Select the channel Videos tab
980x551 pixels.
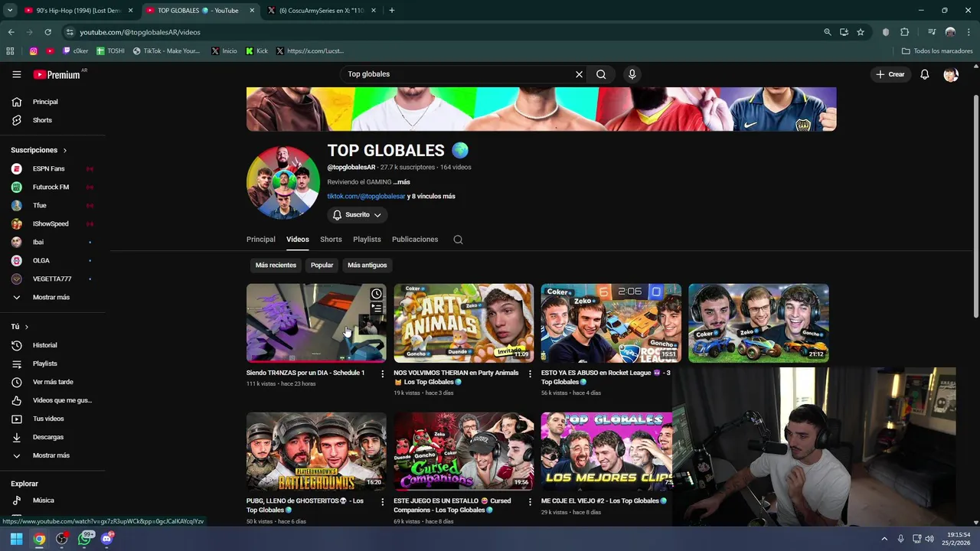298,240
